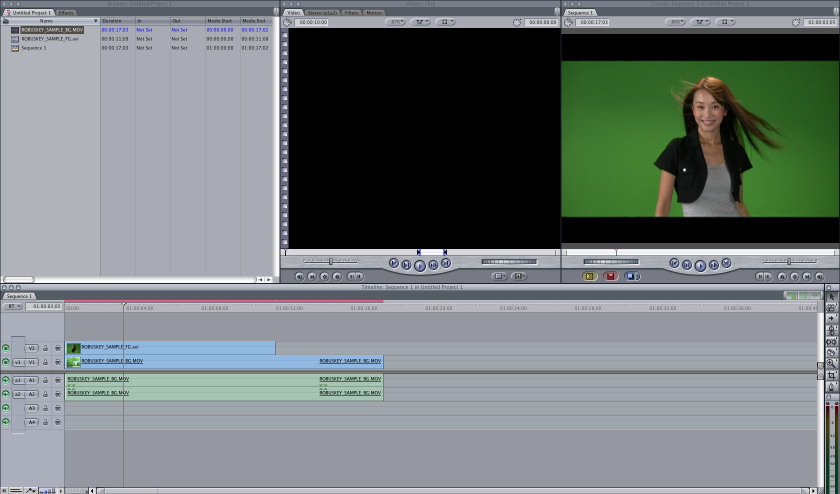
Task: Select the Razor Blade tool
Action: (831, 353)
